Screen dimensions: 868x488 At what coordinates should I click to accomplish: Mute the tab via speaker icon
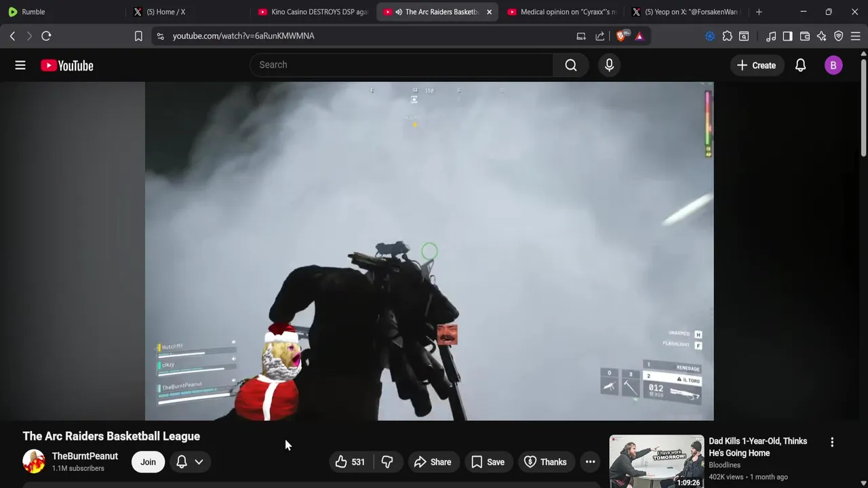tap(399, 12)
